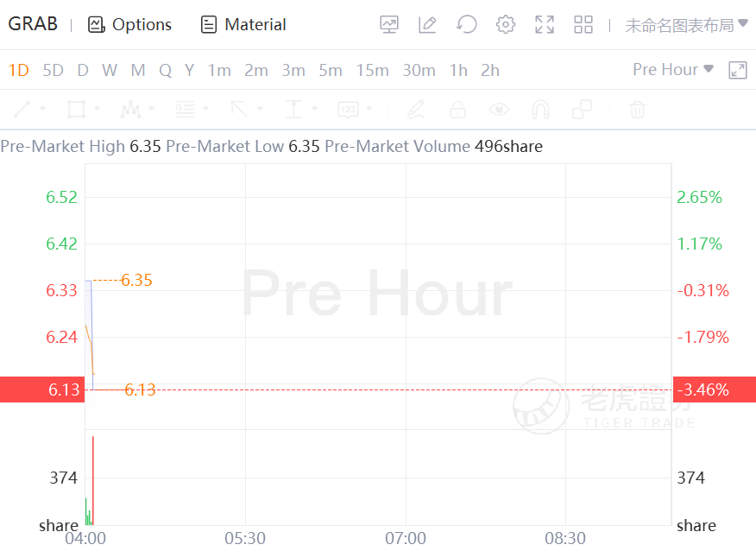Click the monitor chart icon
The width and height of the screenshot is (756, 551).
[x=389, y=24]
